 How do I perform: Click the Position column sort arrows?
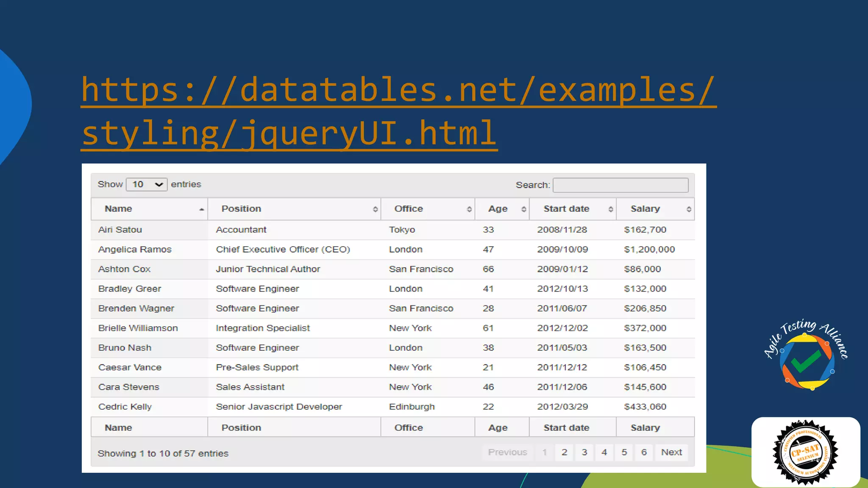[x=375, y=209]
